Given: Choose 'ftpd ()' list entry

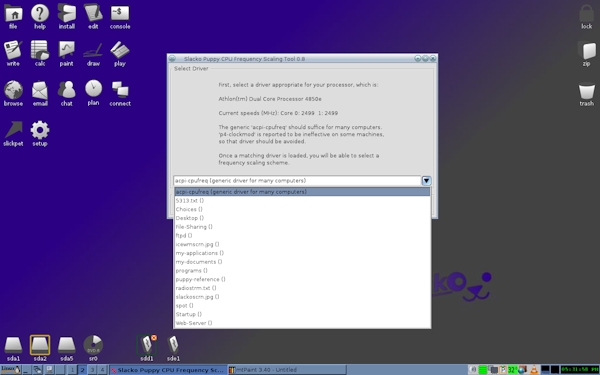Looking at the screenshot, I should [x=302, y=236].
